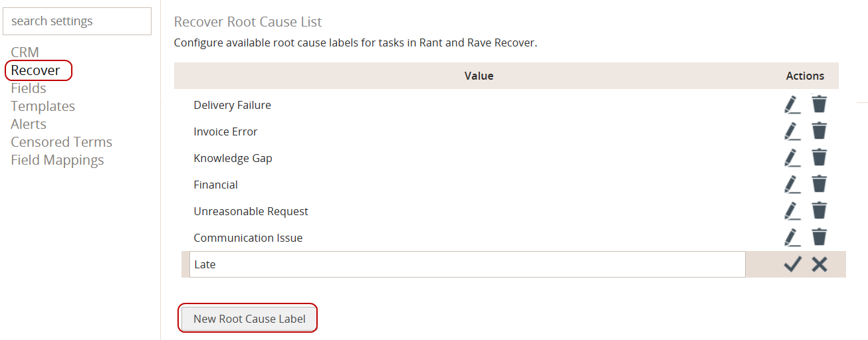Delete the Delivery Failure label
The height and width of the screenshot is (340, 868).
[819, 105]
